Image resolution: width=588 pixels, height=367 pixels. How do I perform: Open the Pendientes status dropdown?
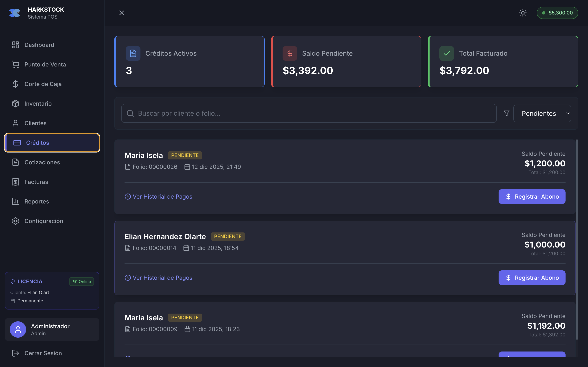pyautogui.click(x=542, y=113)
